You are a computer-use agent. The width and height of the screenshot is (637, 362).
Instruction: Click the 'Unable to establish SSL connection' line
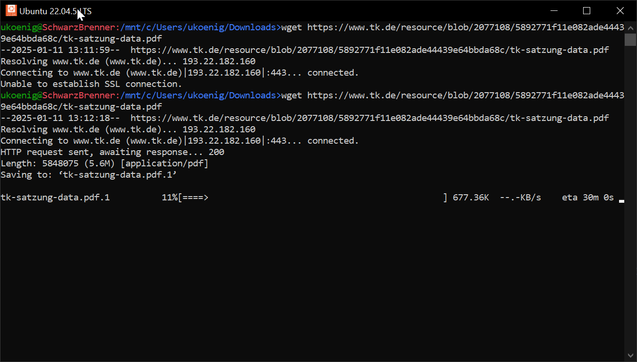pyautogui.click(x=91, y=84)
